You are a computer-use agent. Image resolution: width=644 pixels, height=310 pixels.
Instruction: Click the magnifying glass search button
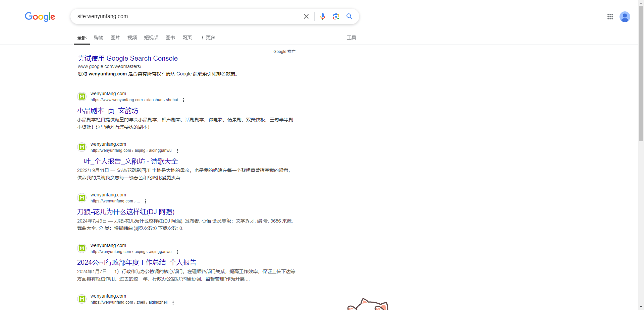[x=349, y=16]
